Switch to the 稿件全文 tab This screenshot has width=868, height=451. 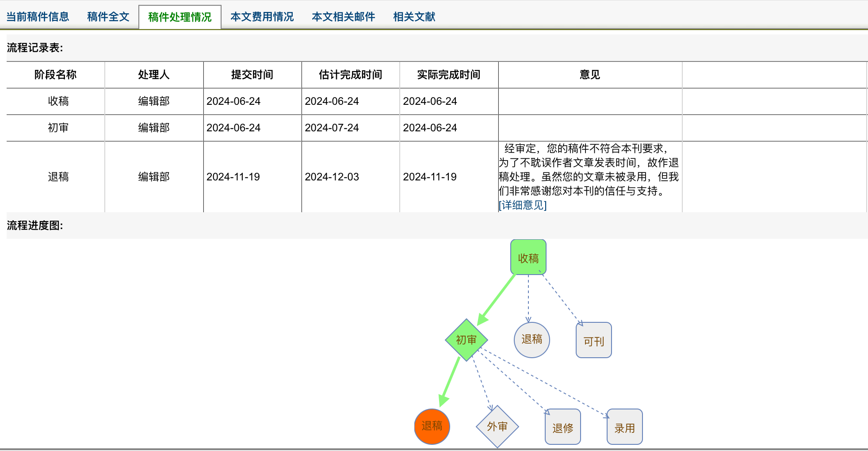(x=108, y=17)
